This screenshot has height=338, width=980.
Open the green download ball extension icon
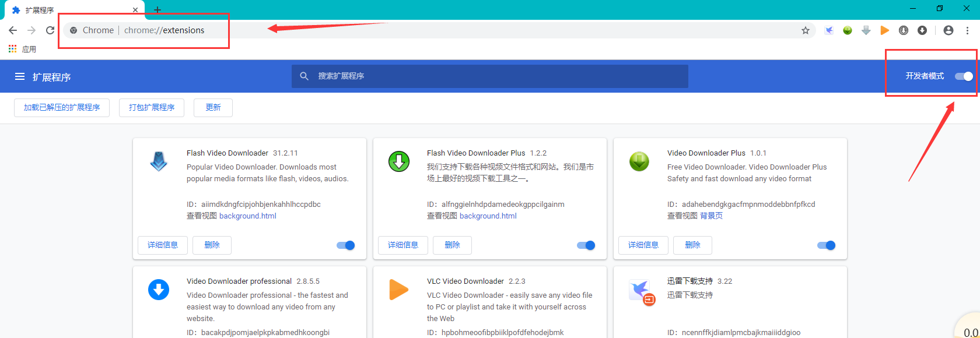[848, 30]
